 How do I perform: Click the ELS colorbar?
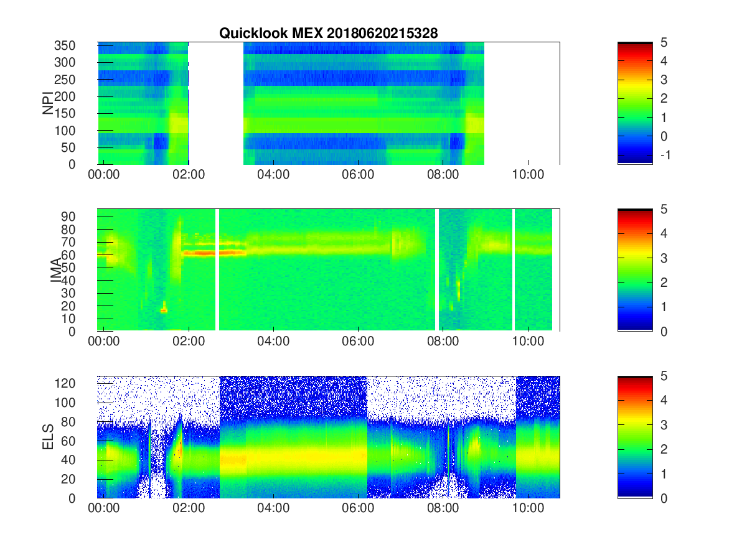point(635,437)
